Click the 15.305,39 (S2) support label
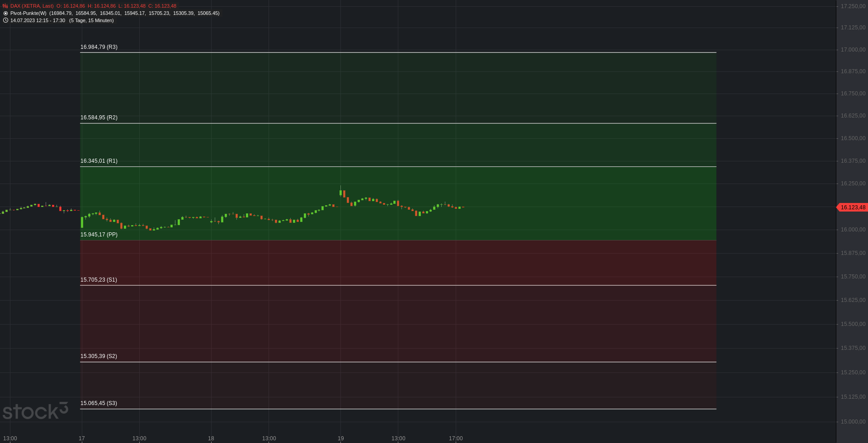Image resolution: width=868 pixels, height=443 pixels. pyautogui.click(x=99, y=356)
